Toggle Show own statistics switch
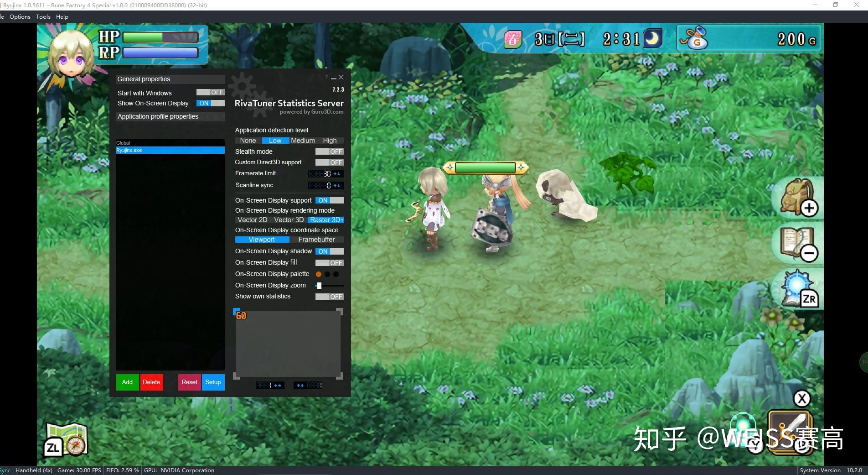Image resolution: width=868 pixels, height=475 pixels. [x=329, y=297]
